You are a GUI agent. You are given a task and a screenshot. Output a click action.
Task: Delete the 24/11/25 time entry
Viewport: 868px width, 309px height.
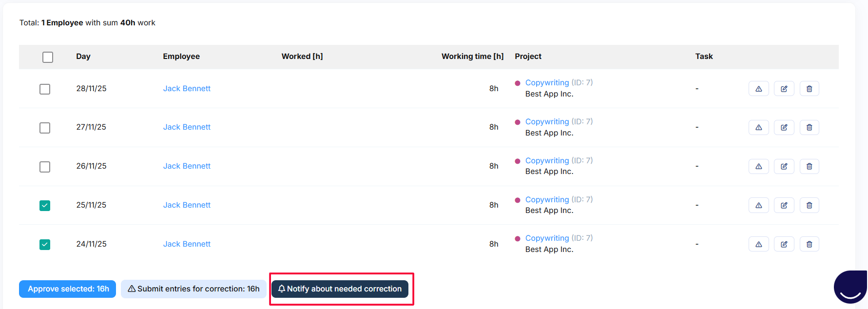click(x=809, y=244)
